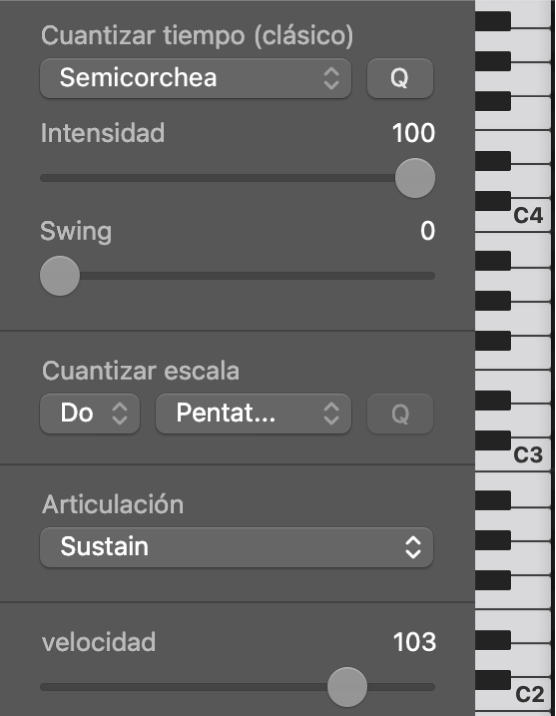Screen dimensions: 556x716
Task: Open the Do scale root dropdown
Action: pos(90,414)
